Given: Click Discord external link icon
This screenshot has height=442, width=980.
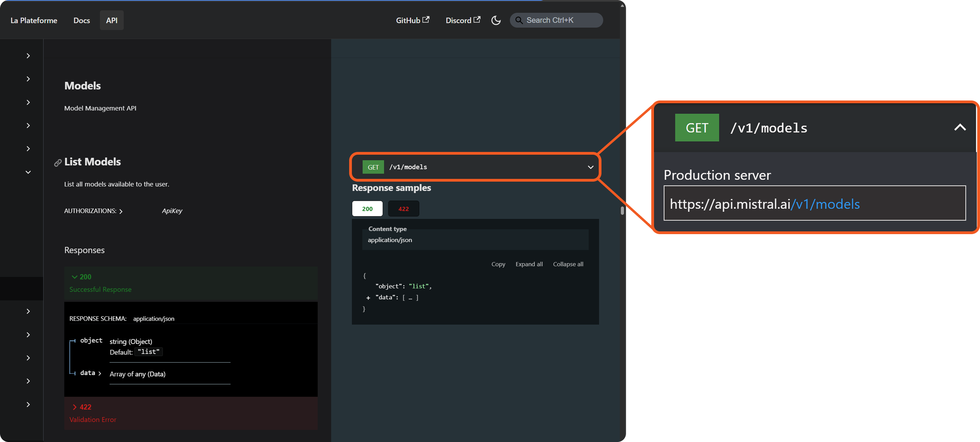Looking at the screenshot, I should click(477, 19).
